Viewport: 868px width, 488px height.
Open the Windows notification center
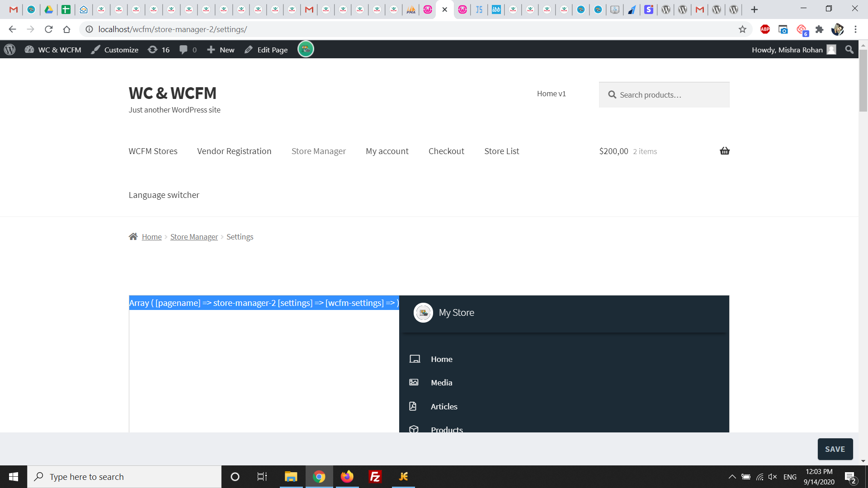(850, 477)
